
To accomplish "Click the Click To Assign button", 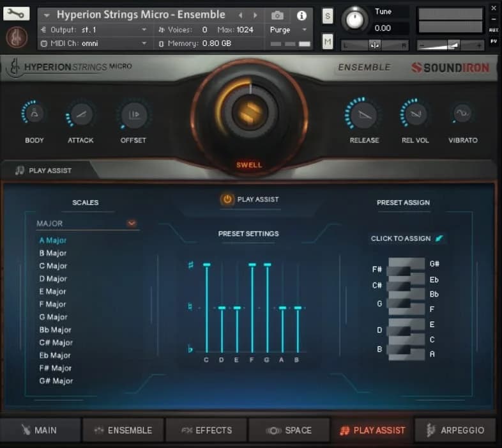I will click(x=407, y=238).
